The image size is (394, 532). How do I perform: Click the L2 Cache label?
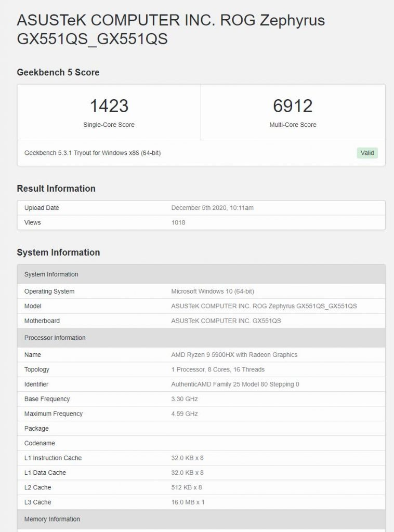37,487
